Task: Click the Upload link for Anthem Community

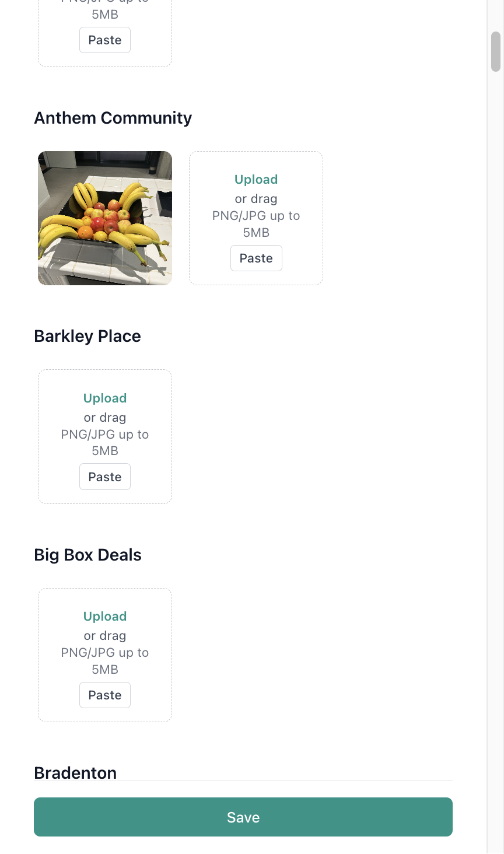Action: (256, 179)
